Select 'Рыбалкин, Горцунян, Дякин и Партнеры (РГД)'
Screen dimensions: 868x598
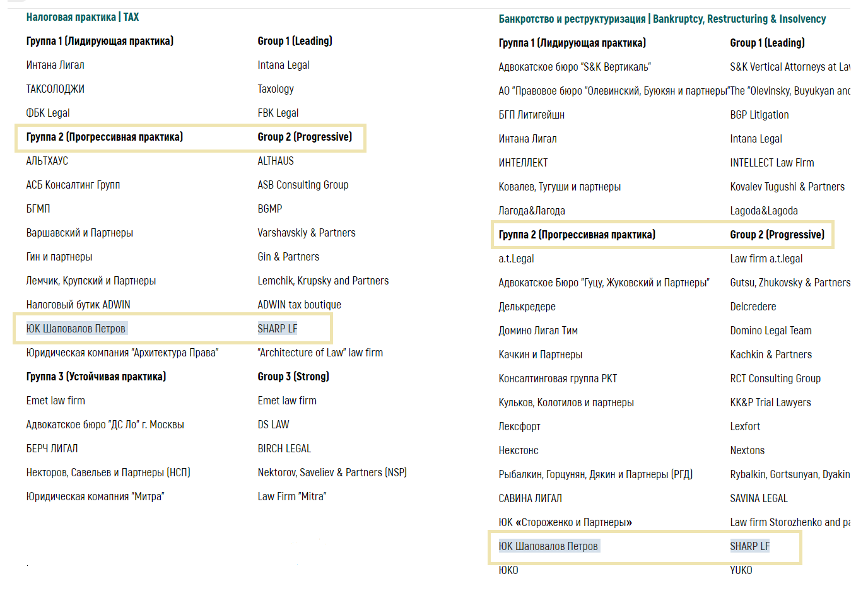coord(595,474)
